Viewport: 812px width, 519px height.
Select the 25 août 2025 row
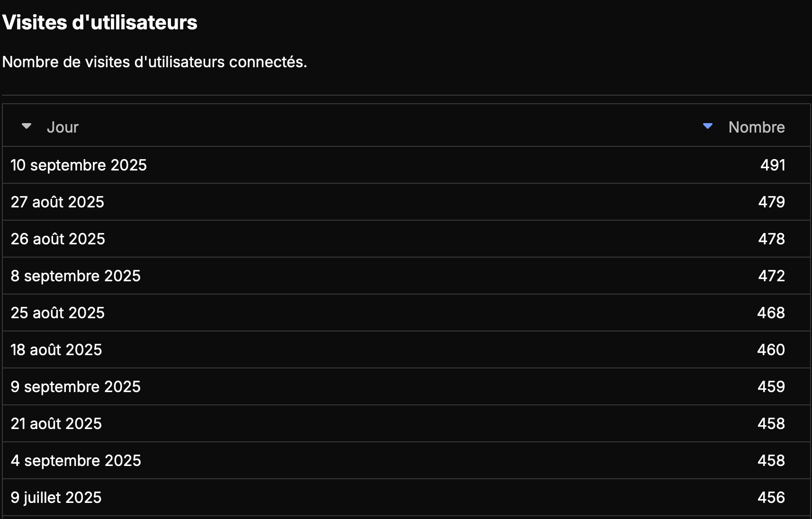(x=406, y=313)
